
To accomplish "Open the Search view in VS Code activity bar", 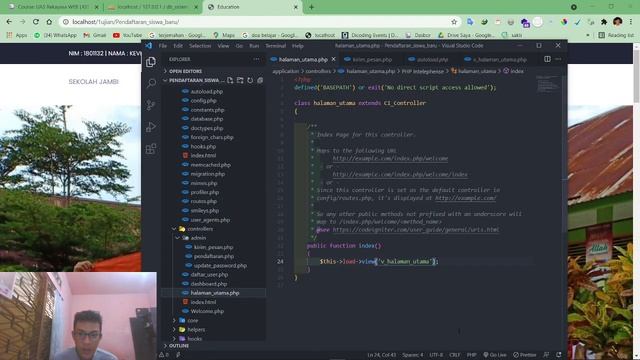I will (151, 83).
